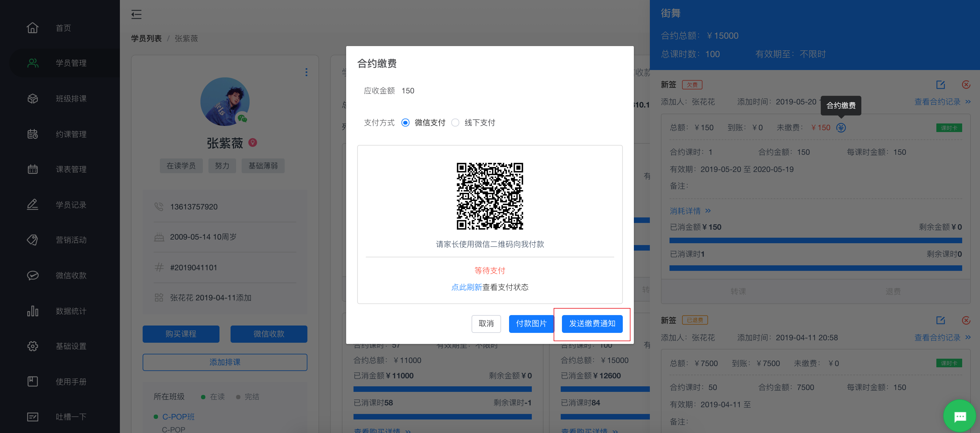Click the edit icon for the 欠费 contract
Viewport: 980px width, 433px height.
click(940, 85)
